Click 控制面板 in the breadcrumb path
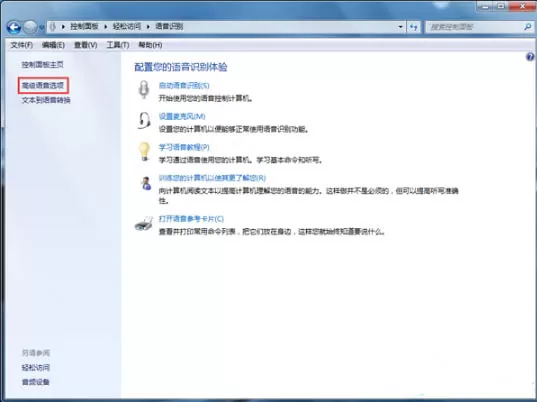 (x=84, y=27)
